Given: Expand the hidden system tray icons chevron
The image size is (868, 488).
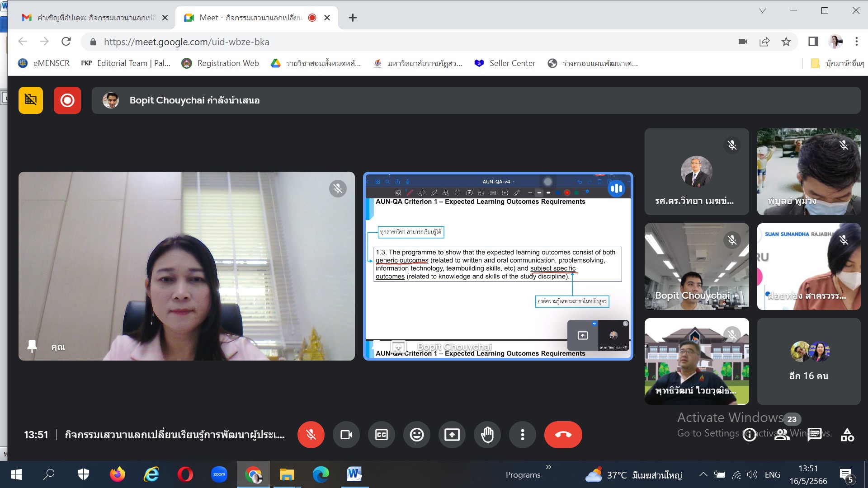Looking at the screenshot, I should coord(703,474).
